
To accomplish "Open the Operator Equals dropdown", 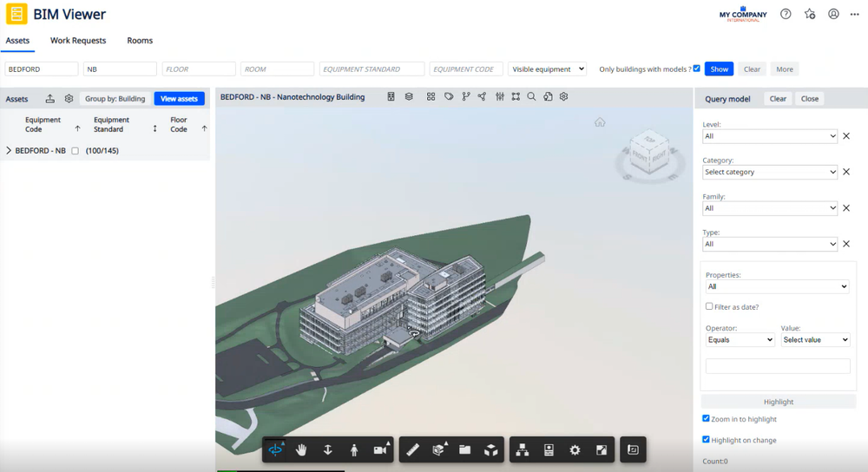I will click(x=740, y=340).
